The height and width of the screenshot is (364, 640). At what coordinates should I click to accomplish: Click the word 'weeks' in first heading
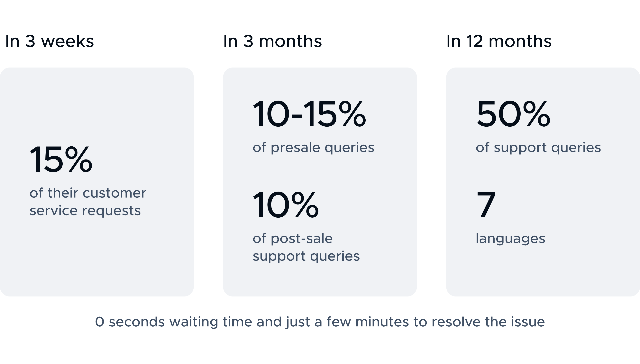click(68, 41)
